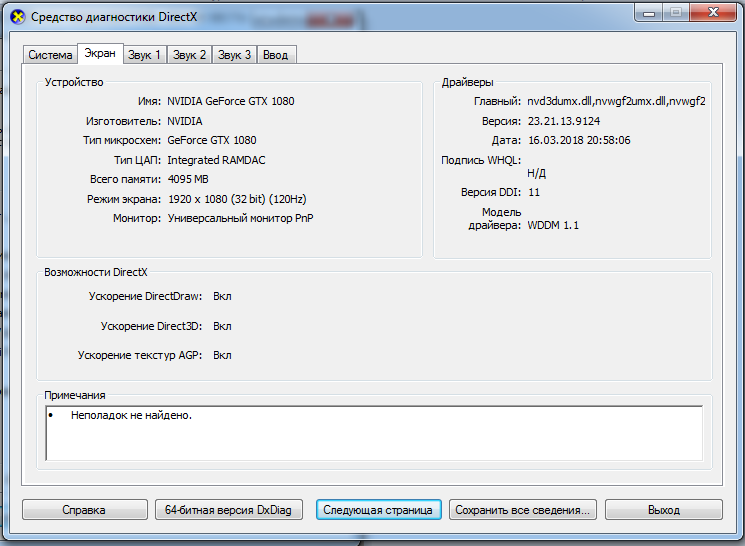Screen dimensions: 745x546
Task: Click the Неполадок не найдено note
Action: coord(131,415)
